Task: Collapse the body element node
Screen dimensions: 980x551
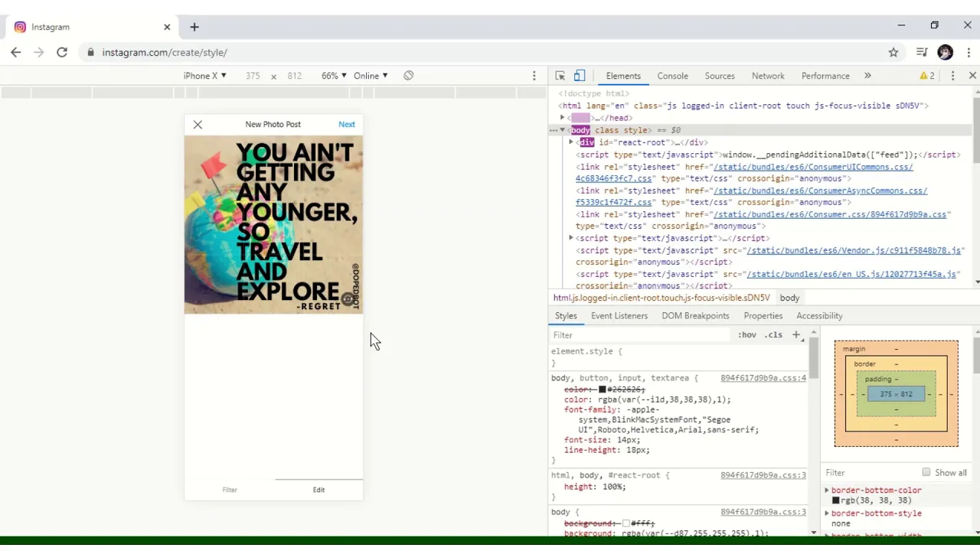Action: tap(563, 130)
